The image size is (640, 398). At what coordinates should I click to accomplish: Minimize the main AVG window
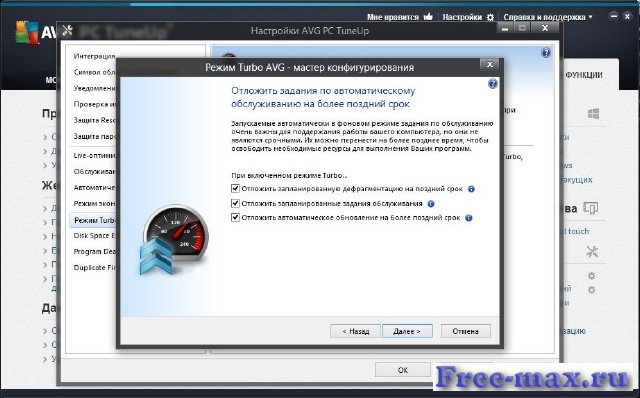(613, 16)
